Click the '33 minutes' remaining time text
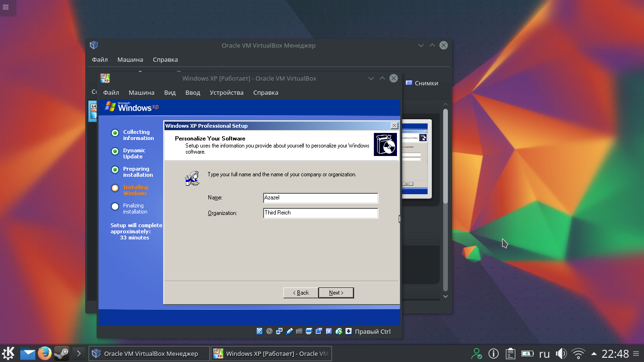This screenshot has width=644, height=362. [134, 238]
